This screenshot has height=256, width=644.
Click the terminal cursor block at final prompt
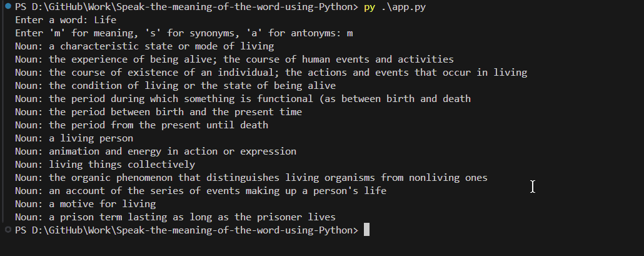point(366,230)
